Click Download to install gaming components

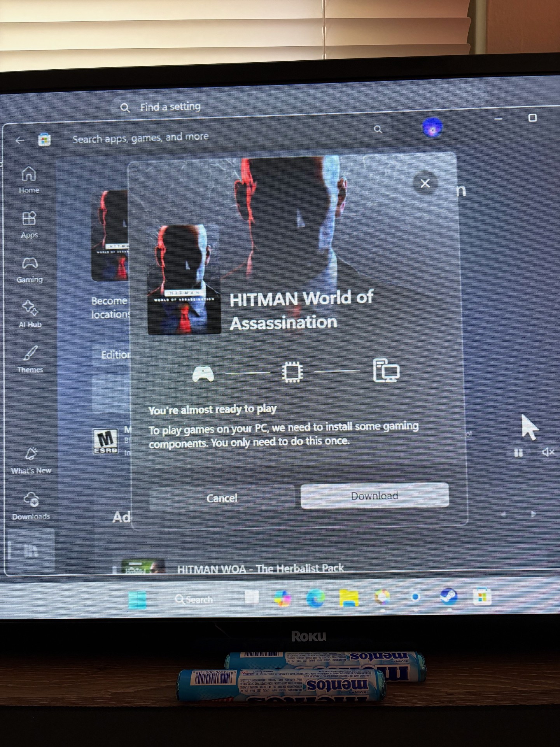[374, 496]
